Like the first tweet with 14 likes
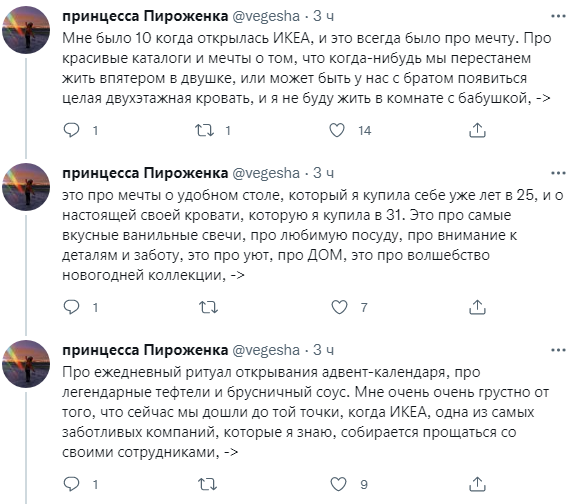 (337, 130)
